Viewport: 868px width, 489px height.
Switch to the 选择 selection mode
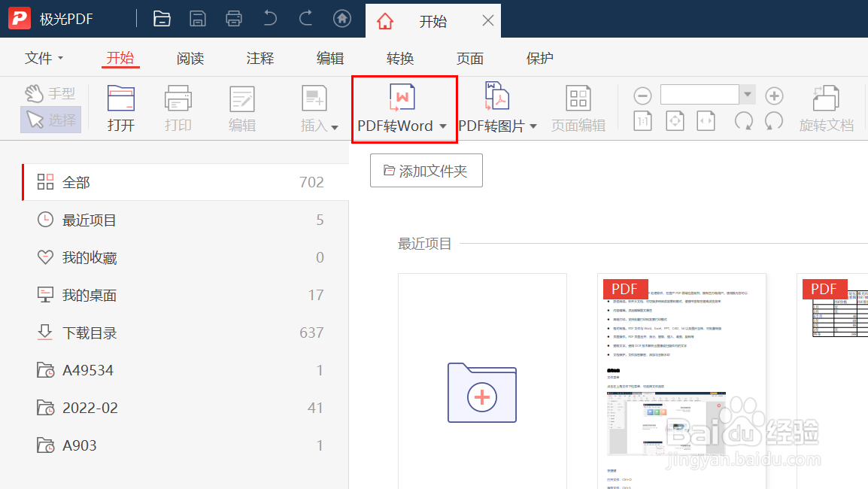(50, 120)
